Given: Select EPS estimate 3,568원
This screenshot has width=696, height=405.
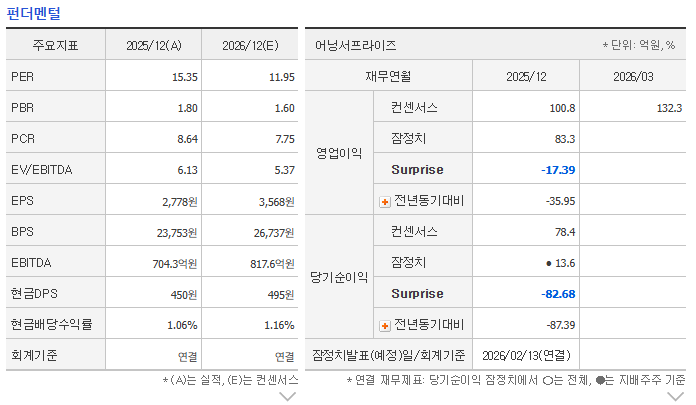Looking at the screenshot, I should point(277,202).
